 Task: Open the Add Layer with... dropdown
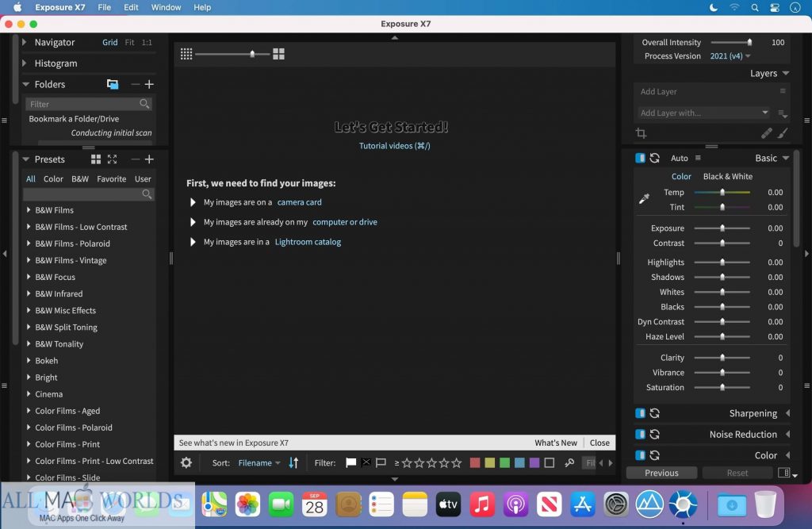pyautogui.click(x=703, y=113)
